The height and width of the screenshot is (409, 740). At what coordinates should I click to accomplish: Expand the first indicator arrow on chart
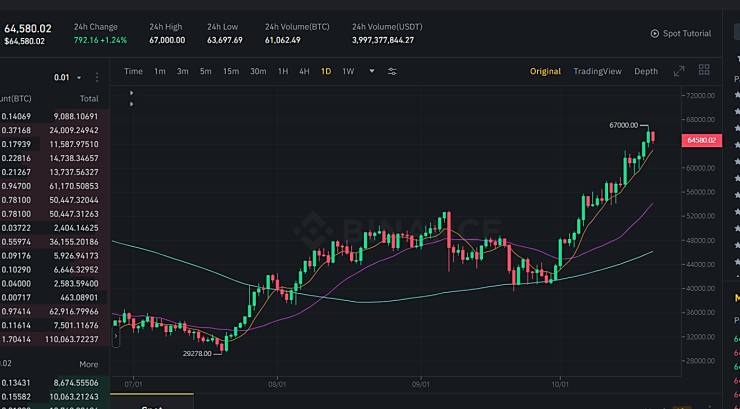point(131,93)
